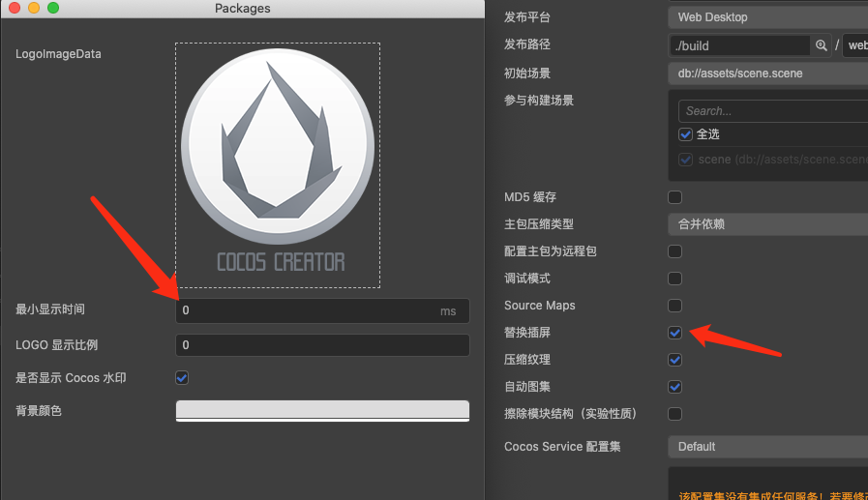The height and width of the screenshot is (500, 868).
Task: Enable 擦除模块结构（实验性质） checkbox
Action: [674, 414]
